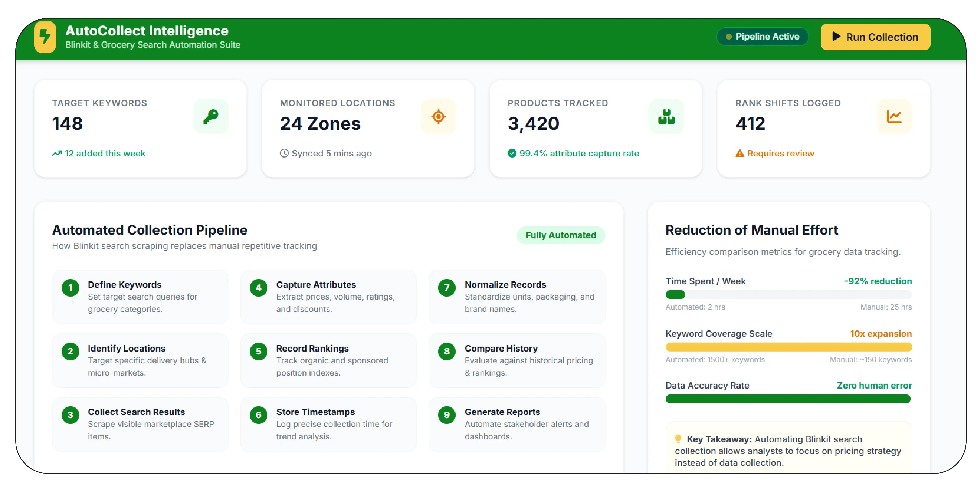This screenshot has height=486, width=980.
Task: Open the Monitored Locations 24 Zones card
Action: pyautogui.click(x=368, y=128)
